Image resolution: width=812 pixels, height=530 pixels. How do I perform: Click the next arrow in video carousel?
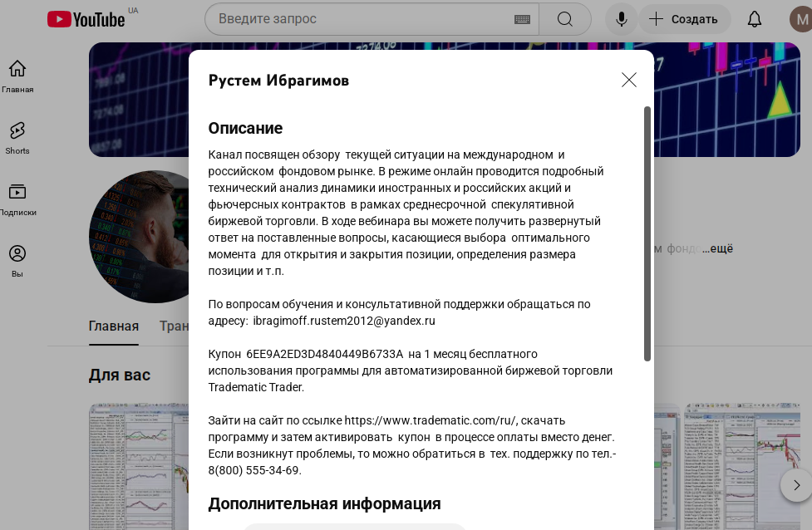(796, 485)
